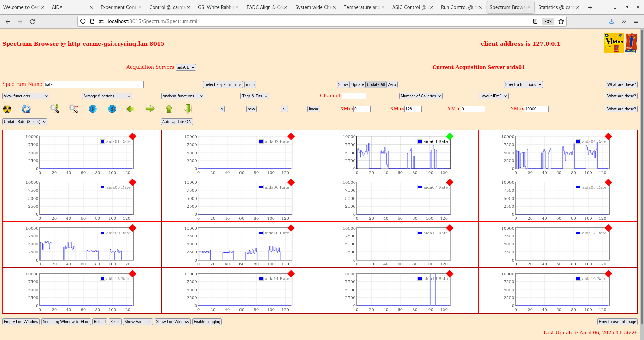The image size is (644, 340).
Task: Click the zoom in magnifier icon
Action: click(x=55, y=109)
